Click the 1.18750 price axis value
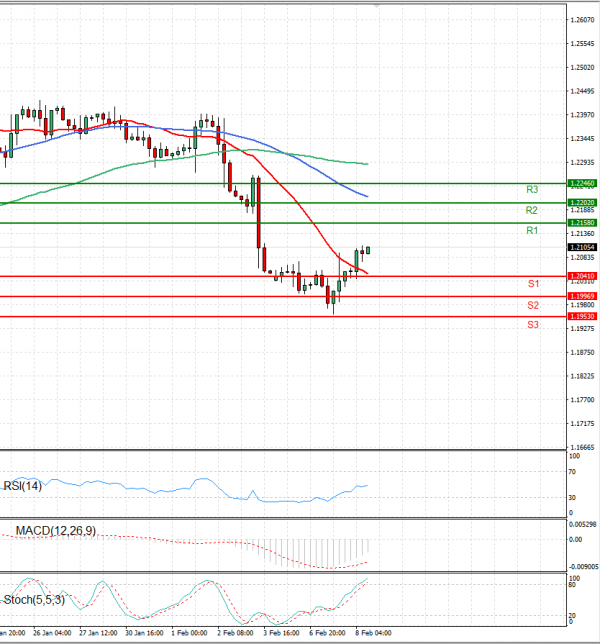This screenshot has width=600, height=644. (582, 352)
